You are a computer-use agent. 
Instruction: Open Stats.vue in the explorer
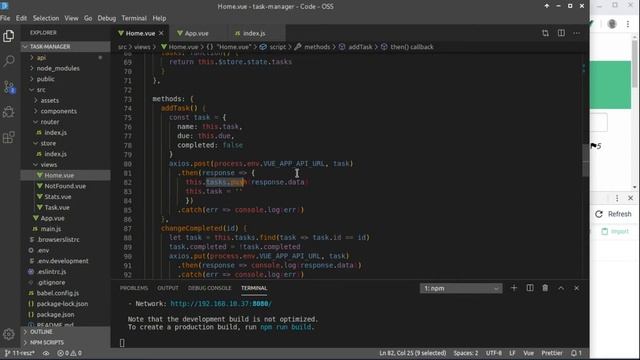65,197
